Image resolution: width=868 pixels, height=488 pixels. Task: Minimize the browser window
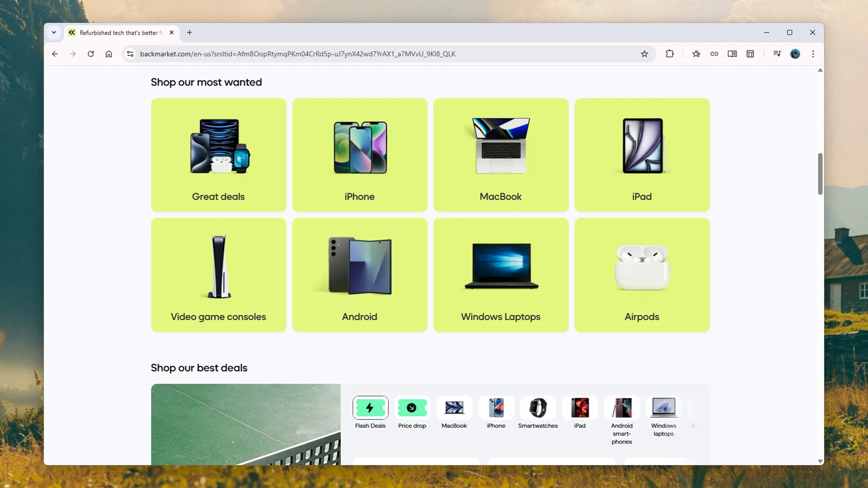pos(767,33)
